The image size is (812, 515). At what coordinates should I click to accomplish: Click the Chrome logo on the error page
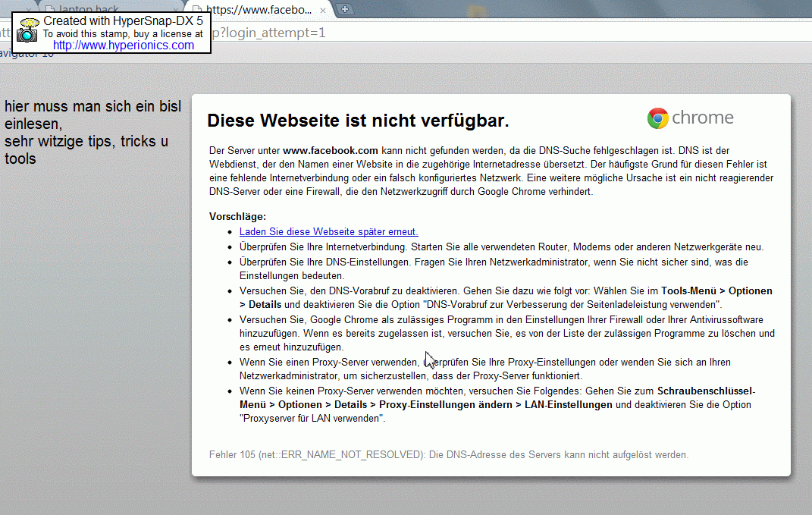(x=690, y=118)
